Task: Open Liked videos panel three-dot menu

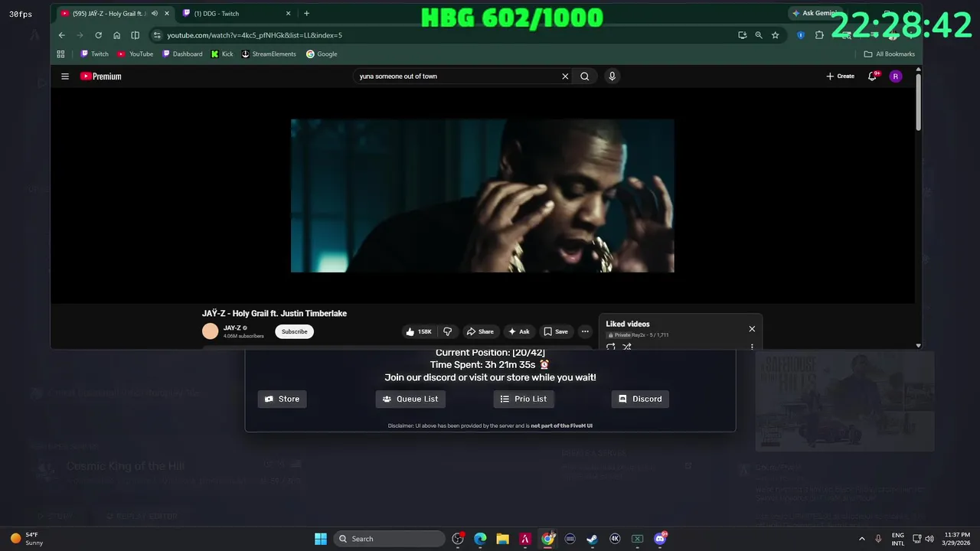Action: click(752, 347)
